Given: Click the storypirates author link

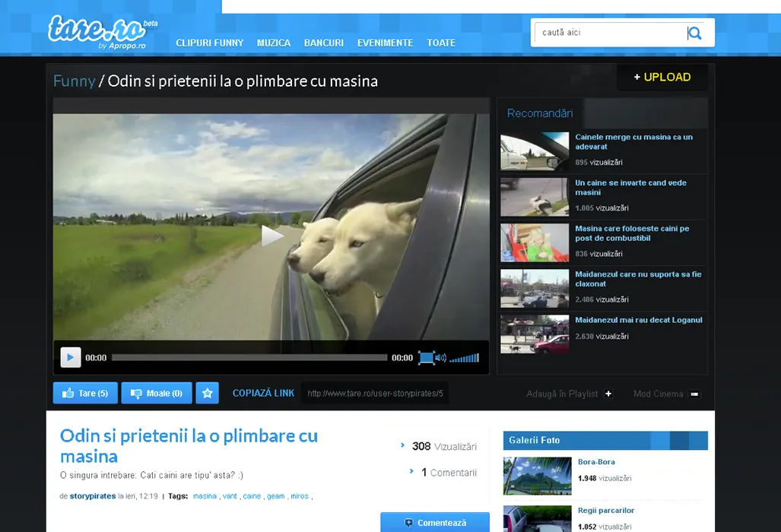Looking at the screenshot, I should coord(93,496).
